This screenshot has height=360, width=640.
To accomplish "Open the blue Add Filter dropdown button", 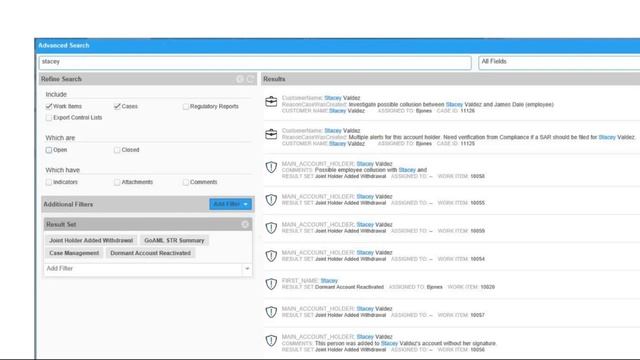I will (x=230, y=204).
